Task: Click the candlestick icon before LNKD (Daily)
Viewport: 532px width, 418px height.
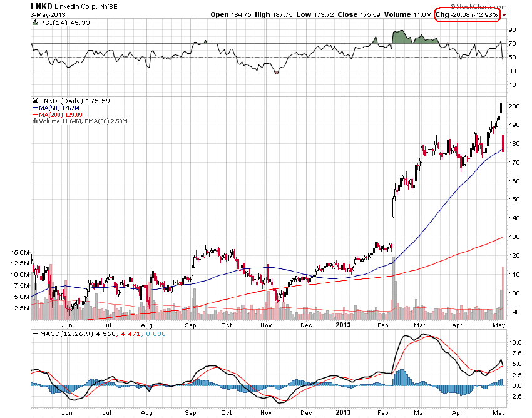Action: [35, 101]
